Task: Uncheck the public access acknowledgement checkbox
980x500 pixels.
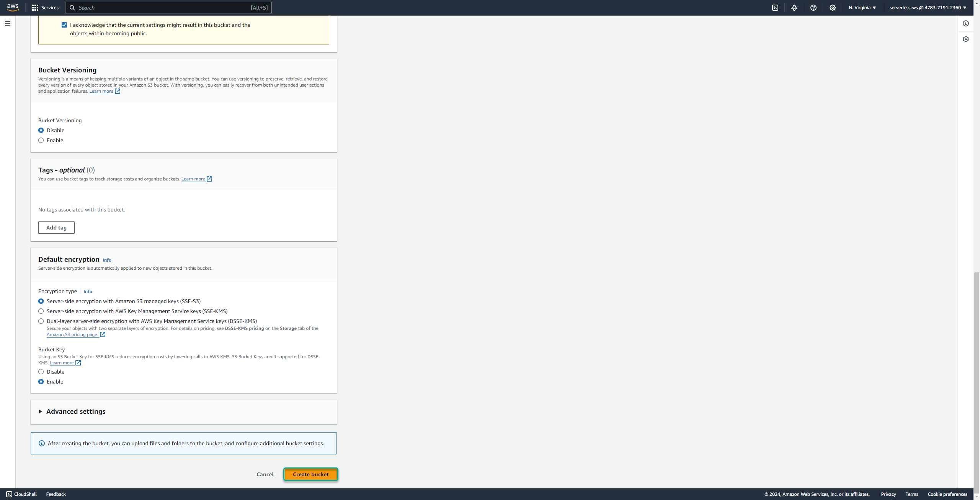Action: click(x=64, y=25)
